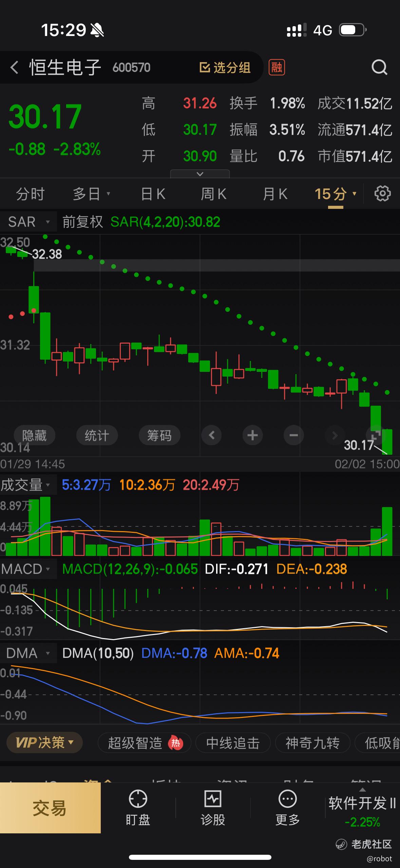Tap the stock name 恒生电子

pyautogui.click(x=65, y=67)
